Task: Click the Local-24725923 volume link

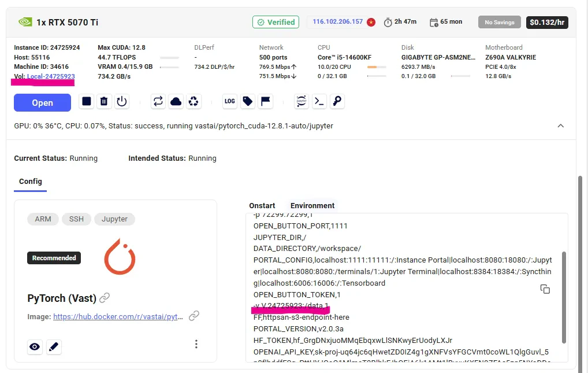Action: 51,76
